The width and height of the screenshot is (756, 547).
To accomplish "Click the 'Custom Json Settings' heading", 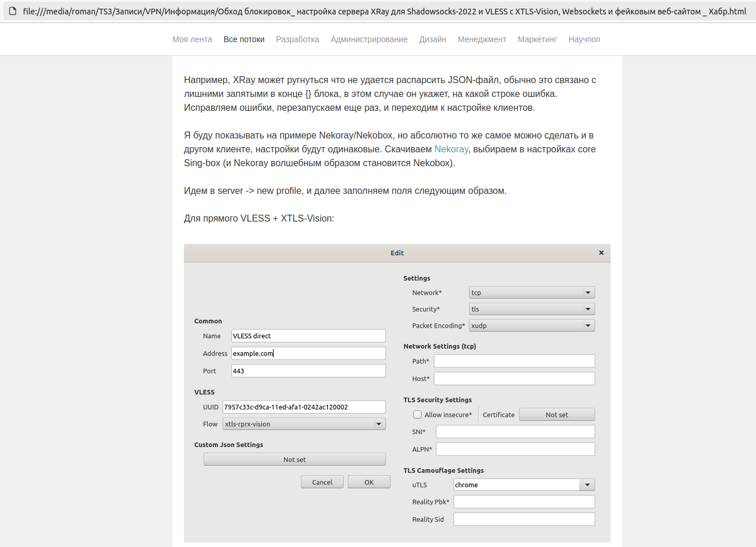I will tap(228, 445).
